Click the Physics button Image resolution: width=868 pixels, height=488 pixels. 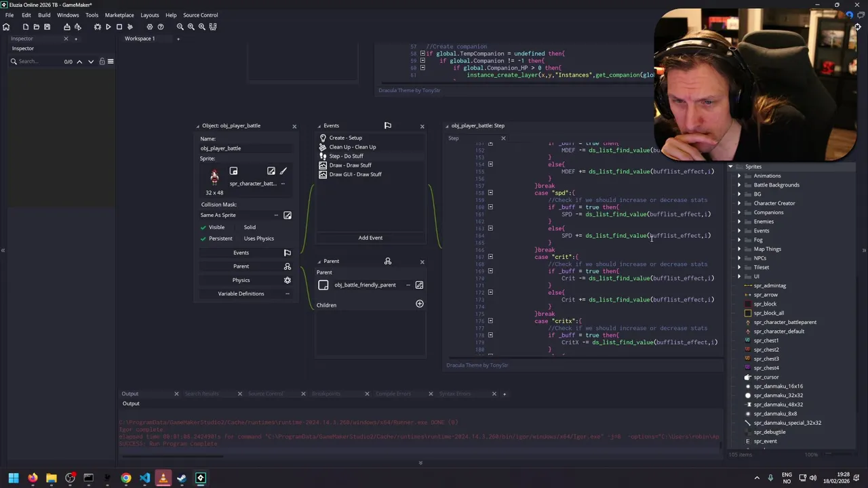point(245,280)
